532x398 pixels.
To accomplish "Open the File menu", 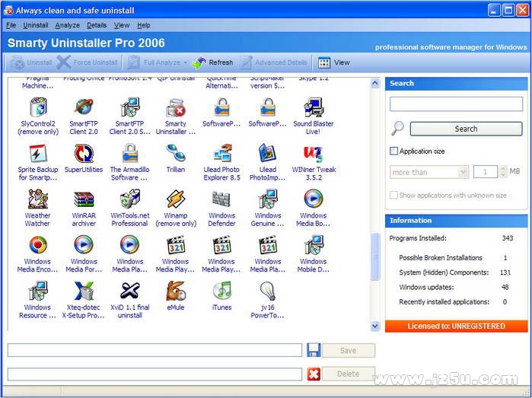I will click(11, 25).
